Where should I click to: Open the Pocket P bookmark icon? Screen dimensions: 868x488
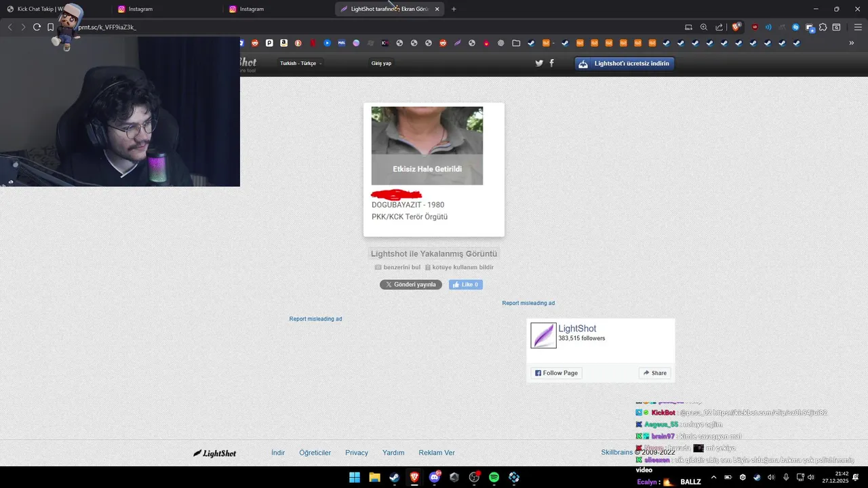tap(269, 43)
